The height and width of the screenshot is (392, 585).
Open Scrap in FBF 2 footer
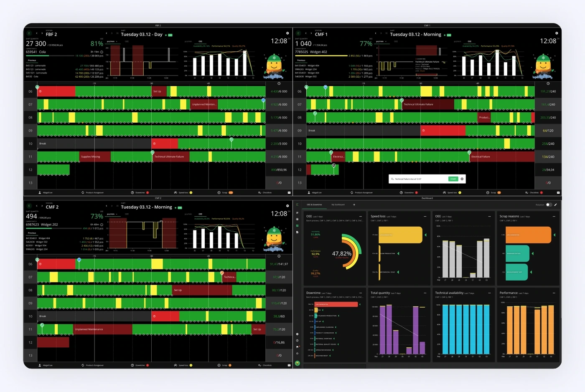pyautogui.click(x=225, y=192)
